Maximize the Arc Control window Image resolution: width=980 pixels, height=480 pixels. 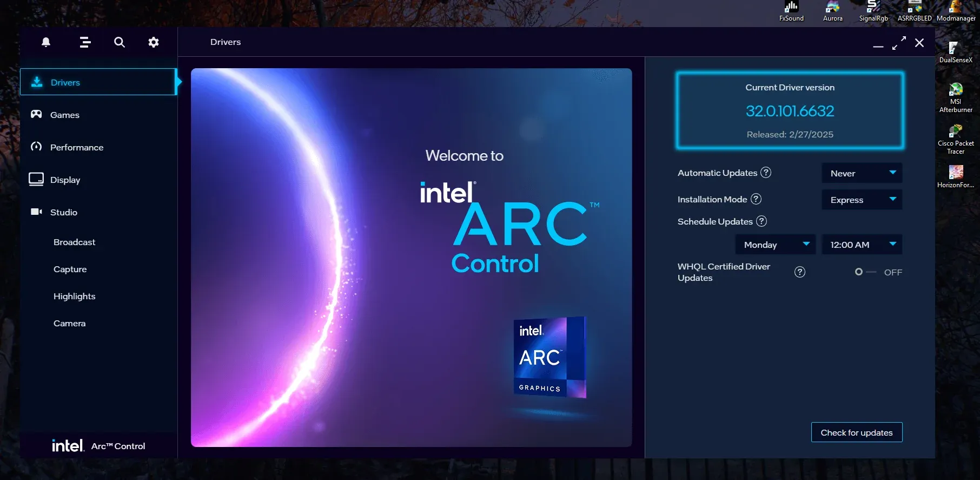(x=899, y=43)
